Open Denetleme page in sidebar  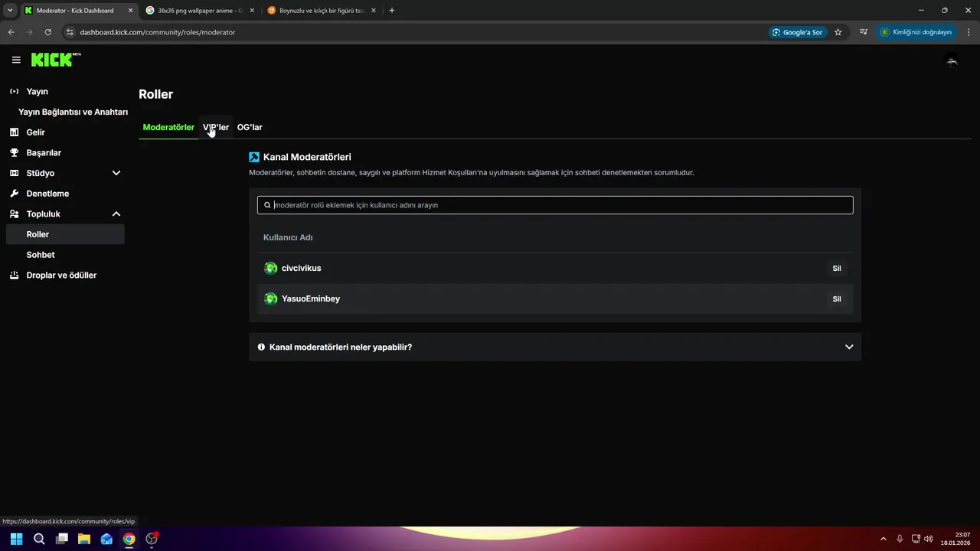65,194
